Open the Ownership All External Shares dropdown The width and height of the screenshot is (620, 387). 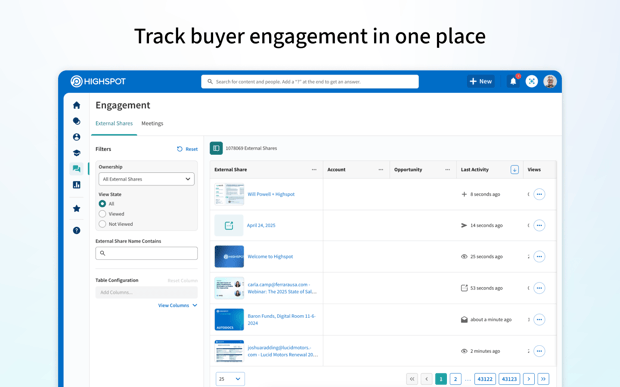[x=146, y=179]
